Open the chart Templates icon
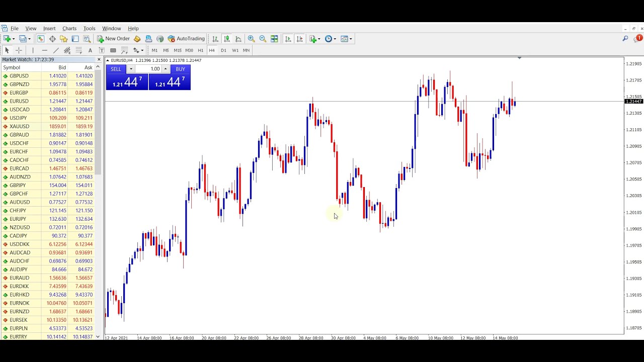This screenshot has height=362, width=644. (x=344, y=39)
